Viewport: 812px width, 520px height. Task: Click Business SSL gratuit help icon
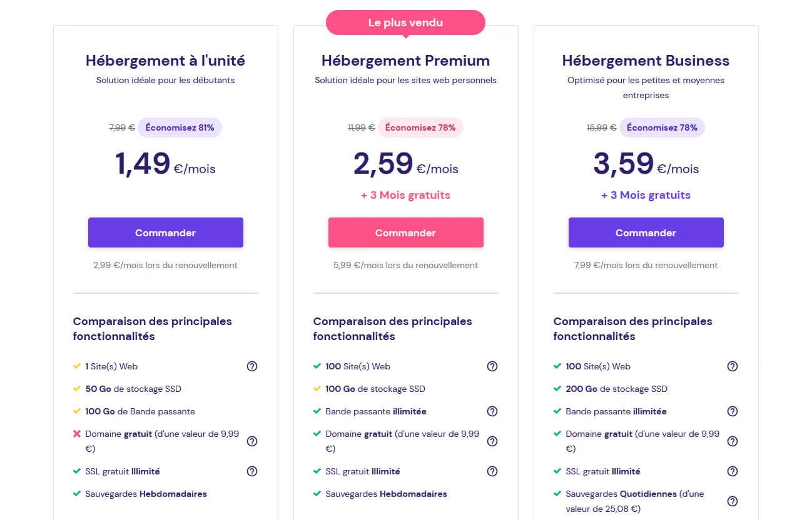pyautogui.click(x=733, y=471)
